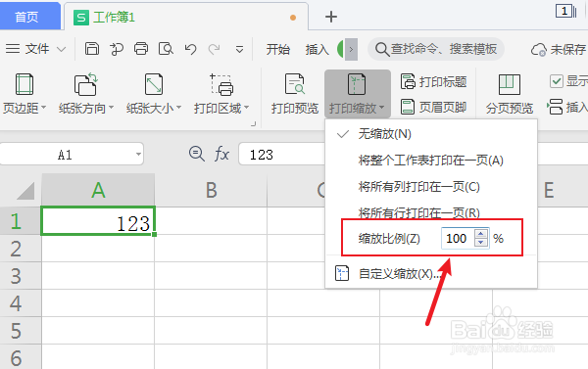This screenshot has width=588, height=369.
Task: Click the 打印预览 ribbon button
Action: tap(295, 94)
